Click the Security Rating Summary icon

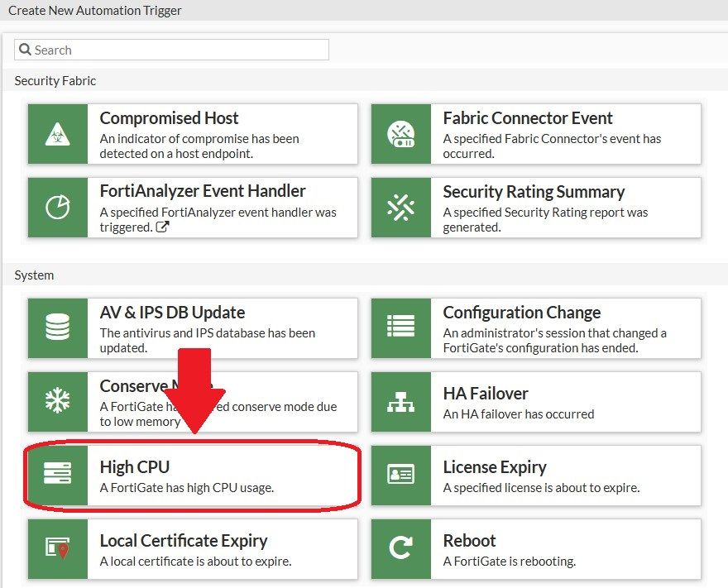coord(400,208)
